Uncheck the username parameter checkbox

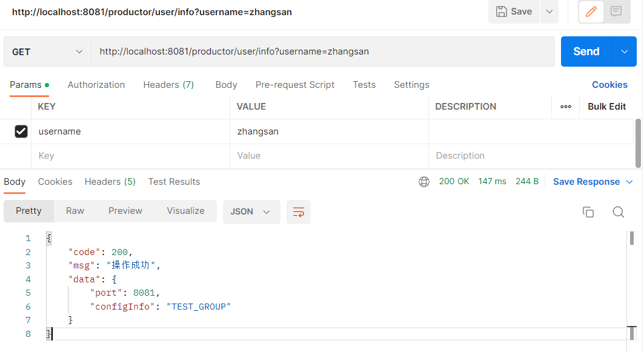click(x=21, y=131)
